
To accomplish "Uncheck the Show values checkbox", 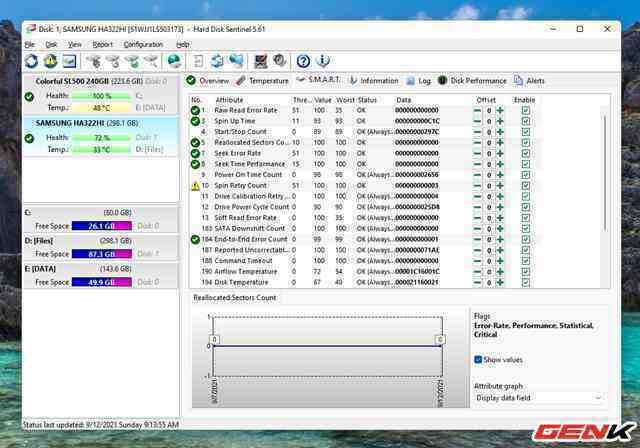I will point(479,360).
